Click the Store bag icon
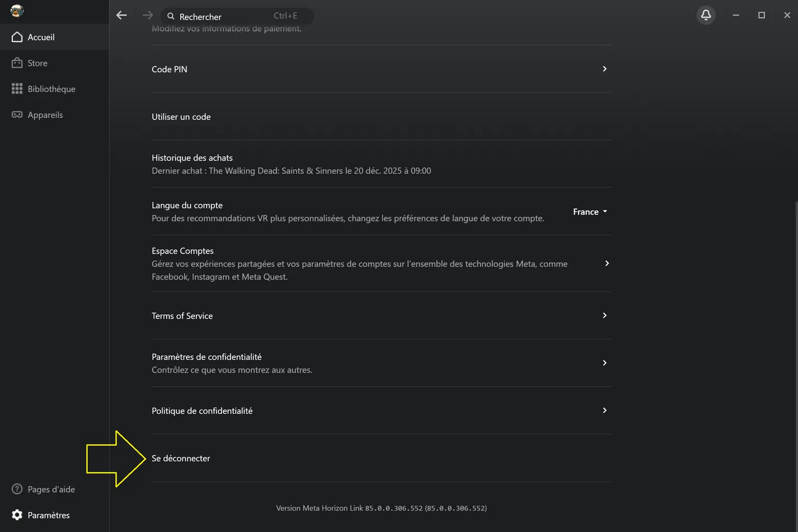Image resolution: width=798 pixels, height=532 pixels. 17,63
